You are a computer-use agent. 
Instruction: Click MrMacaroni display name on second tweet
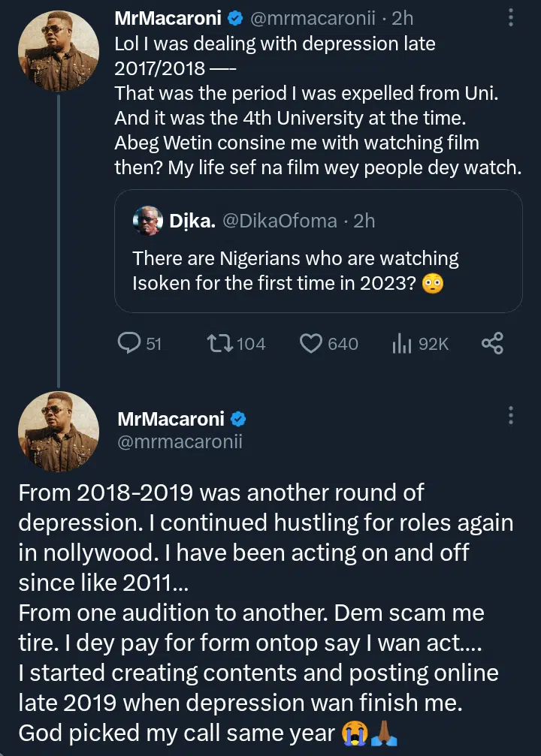pyautogui.click(x=171, y=419)
